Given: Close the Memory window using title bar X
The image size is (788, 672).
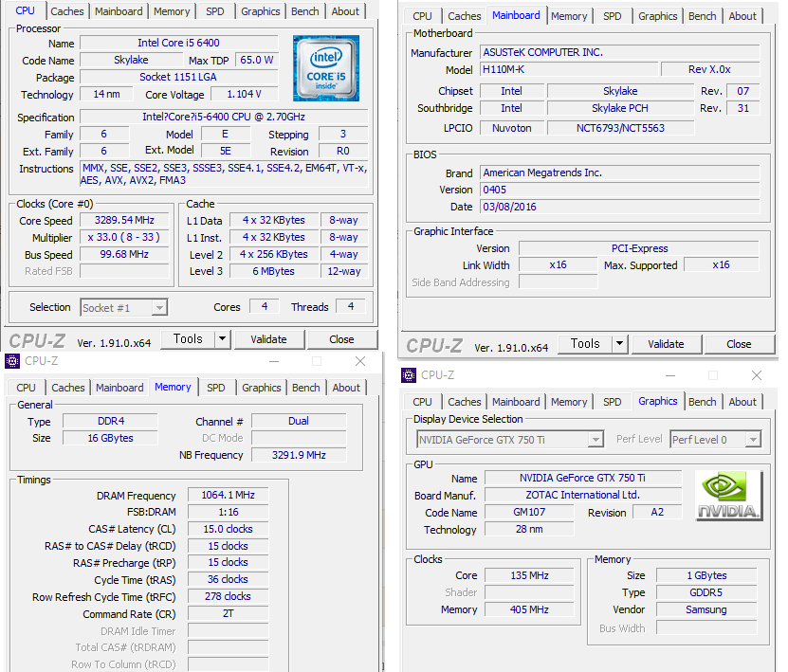Looking at the screenshot, I should click(360, 361).
